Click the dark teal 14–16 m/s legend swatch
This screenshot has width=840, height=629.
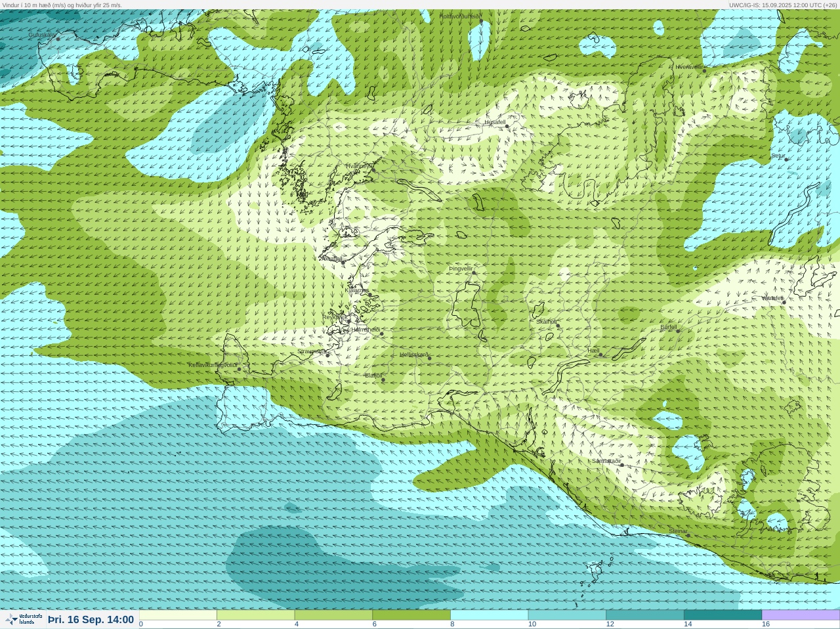[x=723, y=615]
